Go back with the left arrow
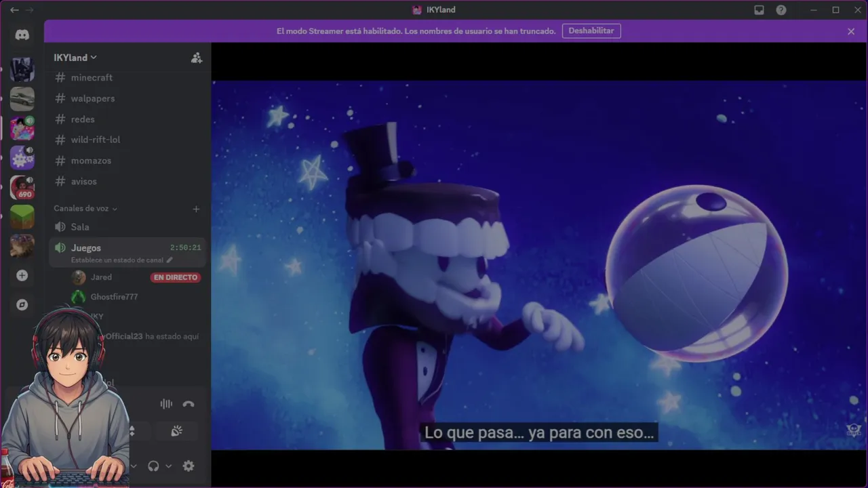 click(x=14, y=10)
